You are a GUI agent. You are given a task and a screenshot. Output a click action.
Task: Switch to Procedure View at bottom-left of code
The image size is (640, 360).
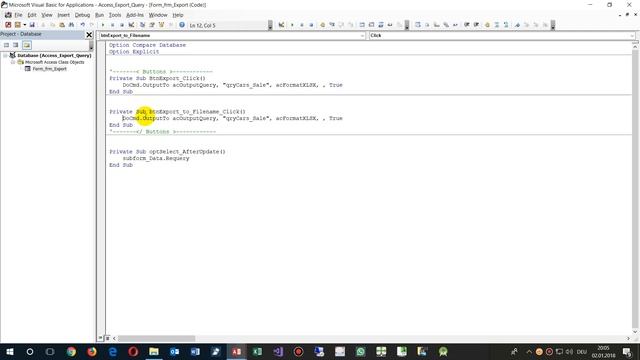[x=100, y=338]
